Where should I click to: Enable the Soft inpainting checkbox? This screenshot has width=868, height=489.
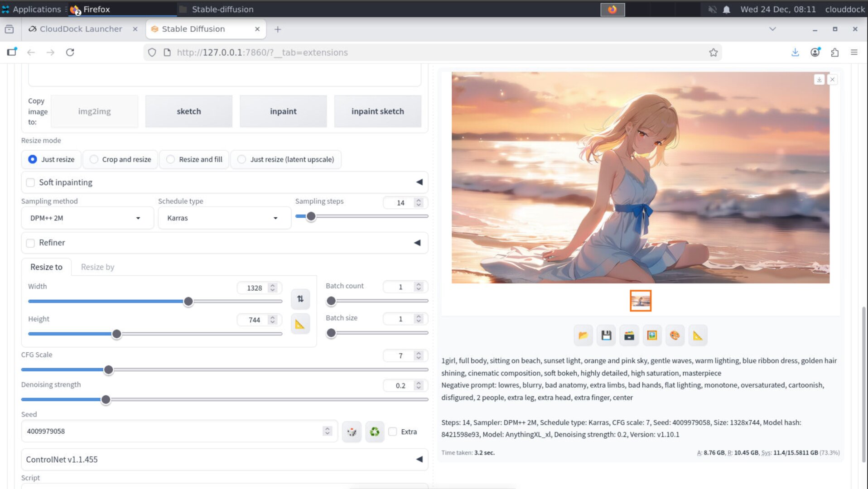[x=30, y=182]
